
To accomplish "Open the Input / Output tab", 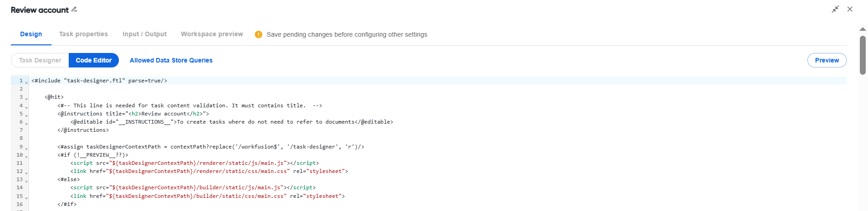I will [x=145, y=34].
